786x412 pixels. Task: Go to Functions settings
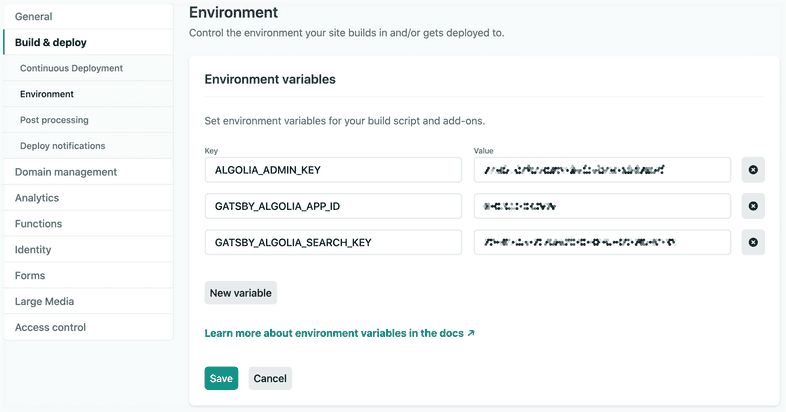[39, 224]
